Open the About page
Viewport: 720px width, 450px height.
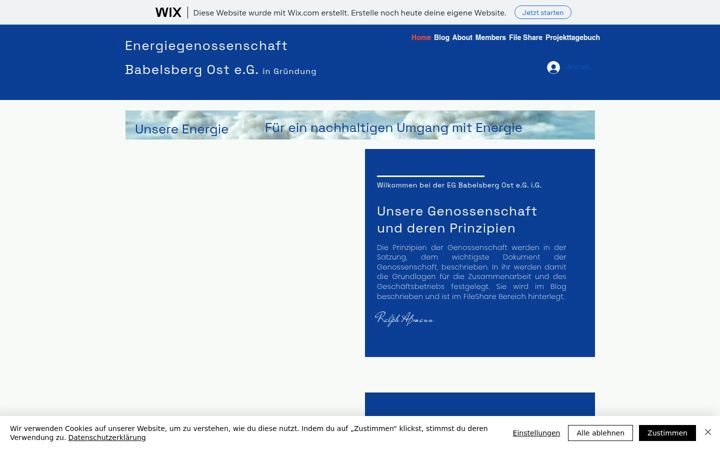pos(462,38)
